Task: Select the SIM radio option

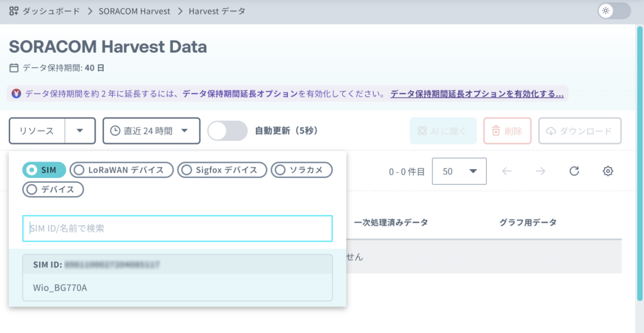Action: point(44,170)
